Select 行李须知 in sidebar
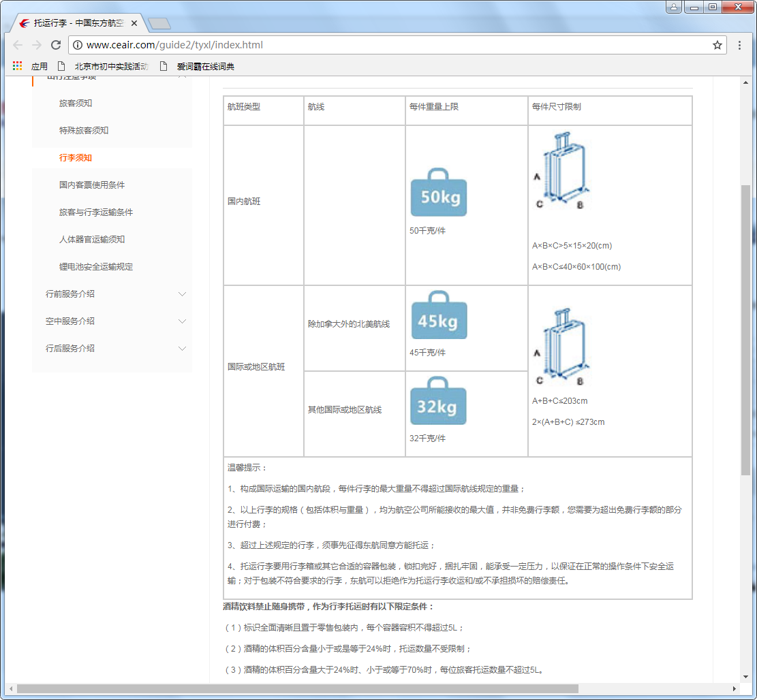757x700 pixels. [76, 158]
